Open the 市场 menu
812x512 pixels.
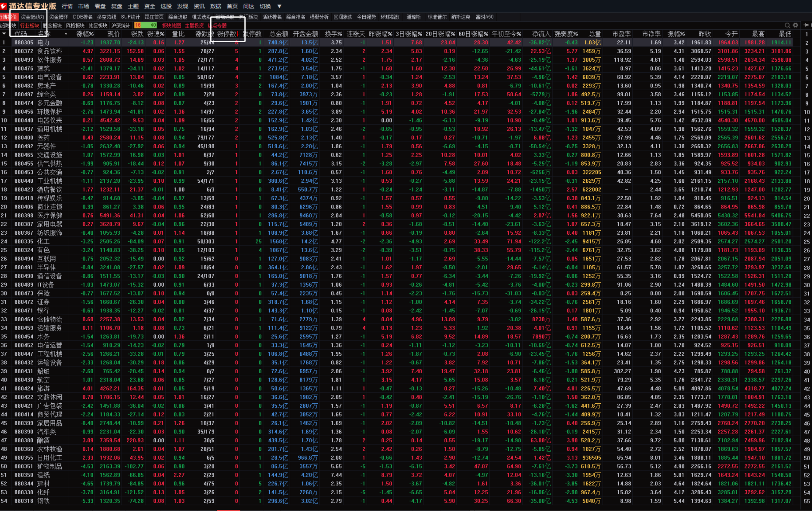[x=83, y=6]
